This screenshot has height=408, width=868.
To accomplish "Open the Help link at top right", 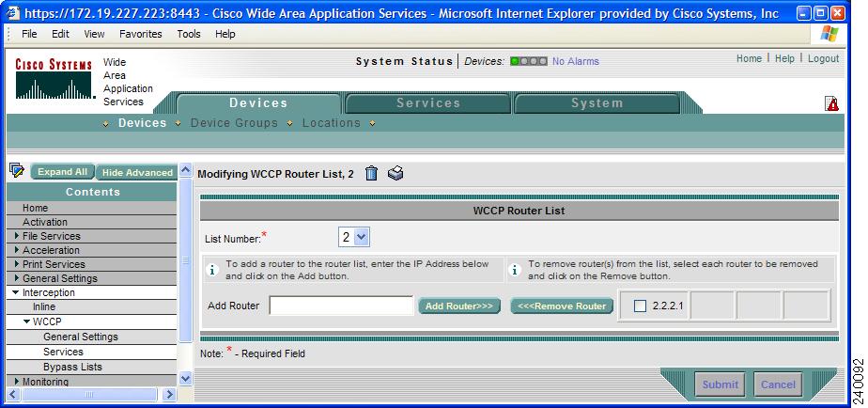I will [784, 58].
